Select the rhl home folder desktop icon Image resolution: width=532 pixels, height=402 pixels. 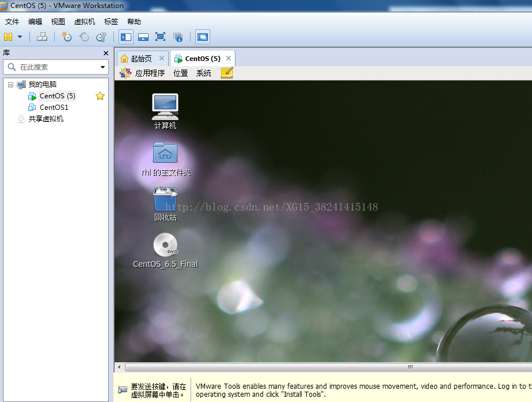coord(166,159)
